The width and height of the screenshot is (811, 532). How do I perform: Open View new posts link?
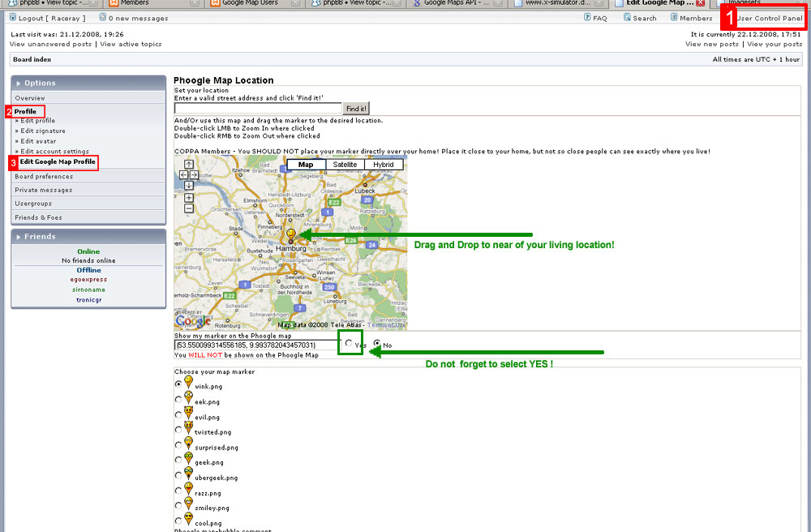pos(712,44)
